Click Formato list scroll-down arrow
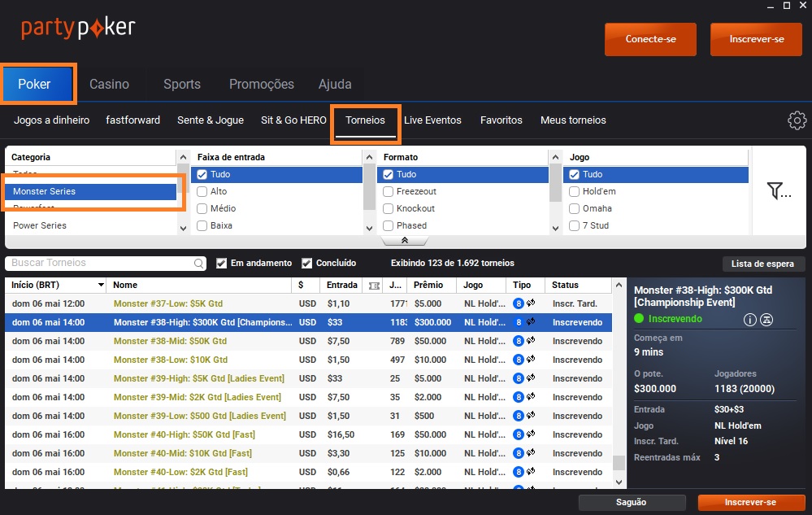 pos(555,228)
